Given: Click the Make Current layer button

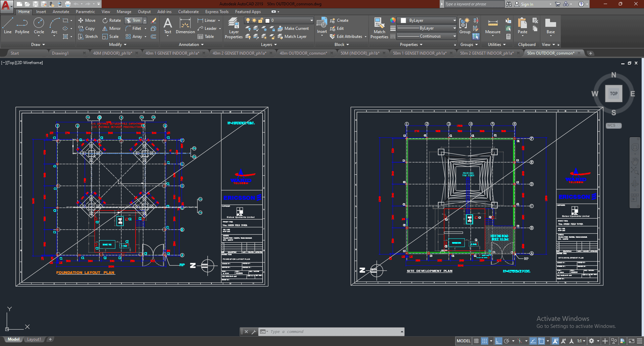Looking at the screenshot, I should click(x=293, y=28).
